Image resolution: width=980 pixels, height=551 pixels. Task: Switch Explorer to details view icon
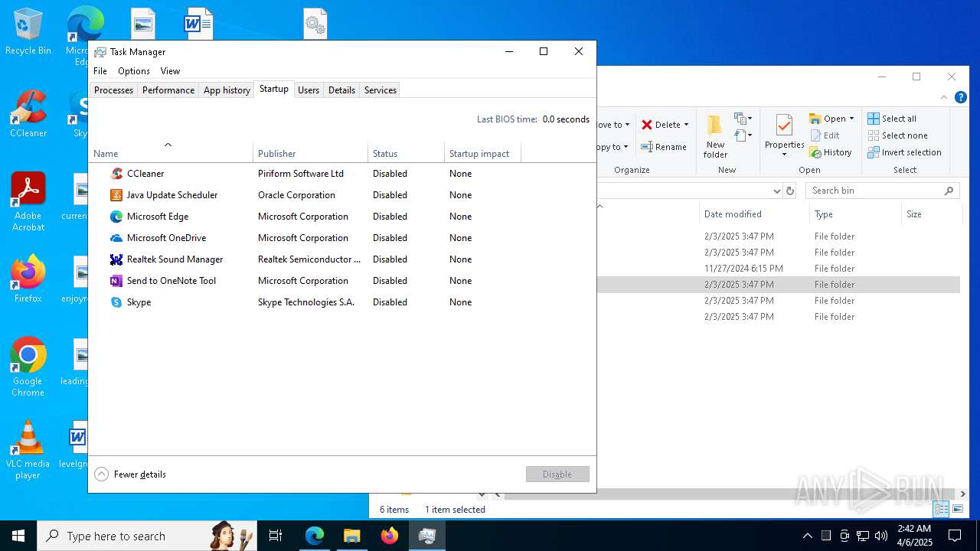942,509
